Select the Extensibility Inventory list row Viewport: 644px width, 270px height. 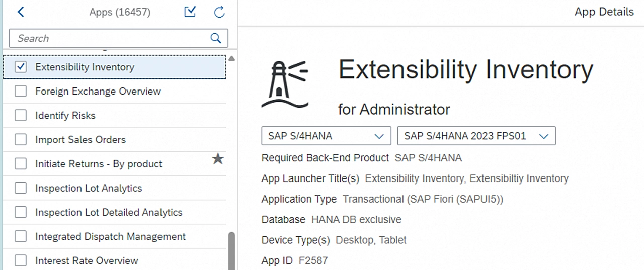[x=115, y=67]
